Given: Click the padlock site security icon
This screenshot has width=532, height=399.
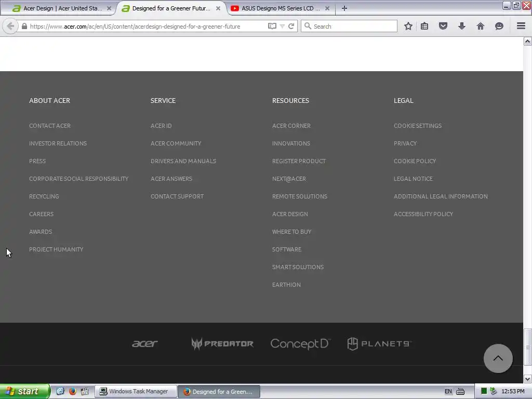Looking at the screenshot, I should tap(24, 26).
